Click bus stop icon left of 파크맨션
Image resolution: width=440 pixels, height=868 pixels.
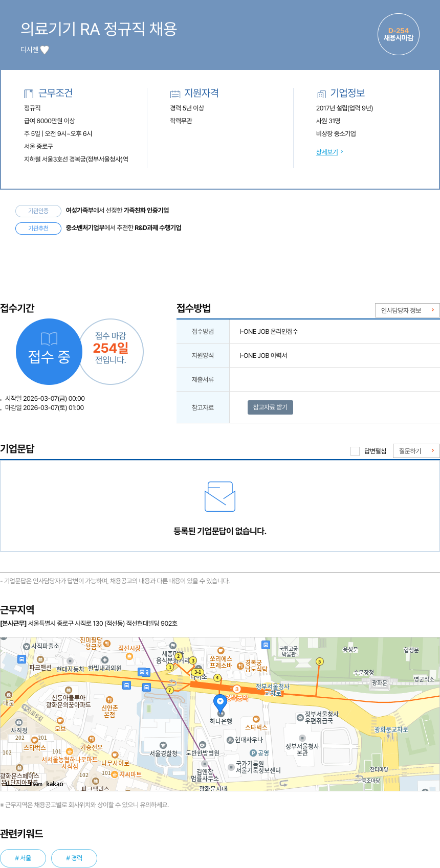tap(21, 659)
